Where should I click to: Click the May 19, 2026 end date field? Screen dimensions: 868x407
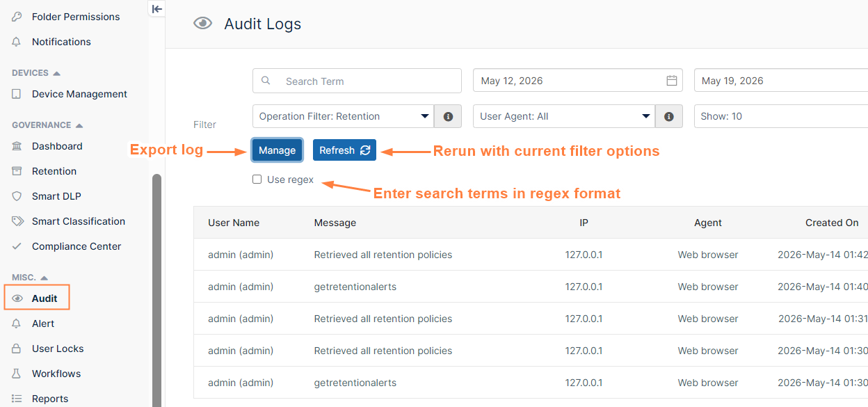(781, 81)
